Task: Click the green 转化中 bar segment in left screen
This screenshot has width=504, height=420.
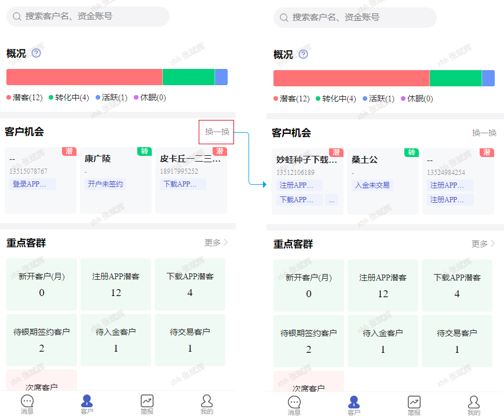Action: point(188,77)
